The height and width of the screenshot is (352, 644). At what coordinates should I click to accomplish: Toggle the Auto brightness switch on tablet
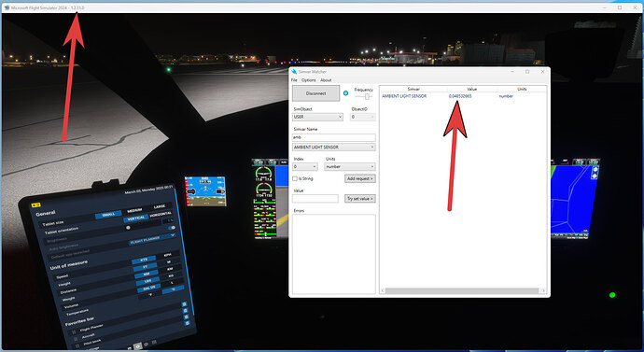172,228
